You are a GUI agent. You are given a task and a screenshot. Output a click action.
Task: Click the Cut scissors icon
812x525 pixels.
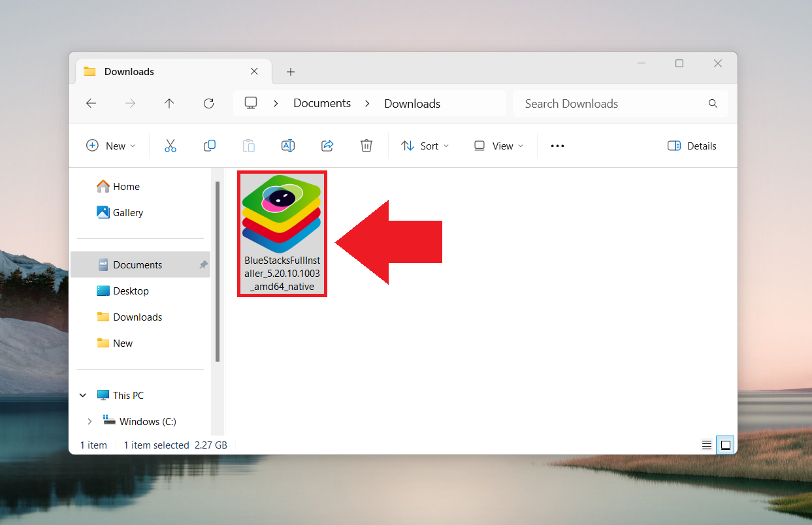pos(171,146)
